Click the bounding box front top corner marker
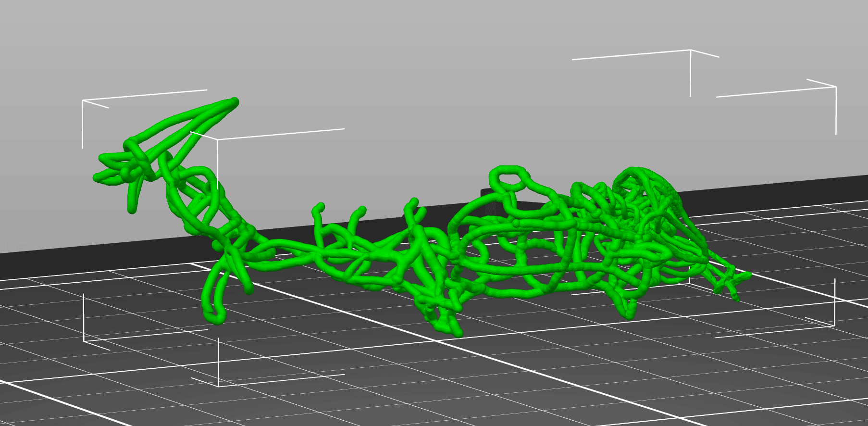The width and height of the screenshot is (868, 426). coord(217,140)
